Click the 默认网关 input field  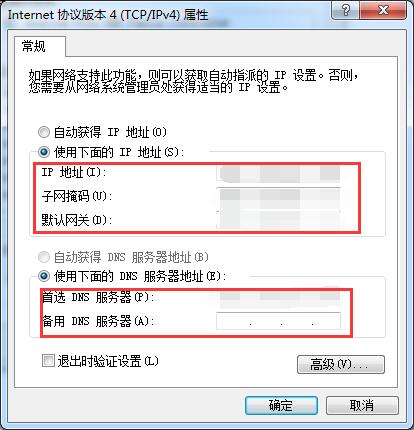point(278,220)
